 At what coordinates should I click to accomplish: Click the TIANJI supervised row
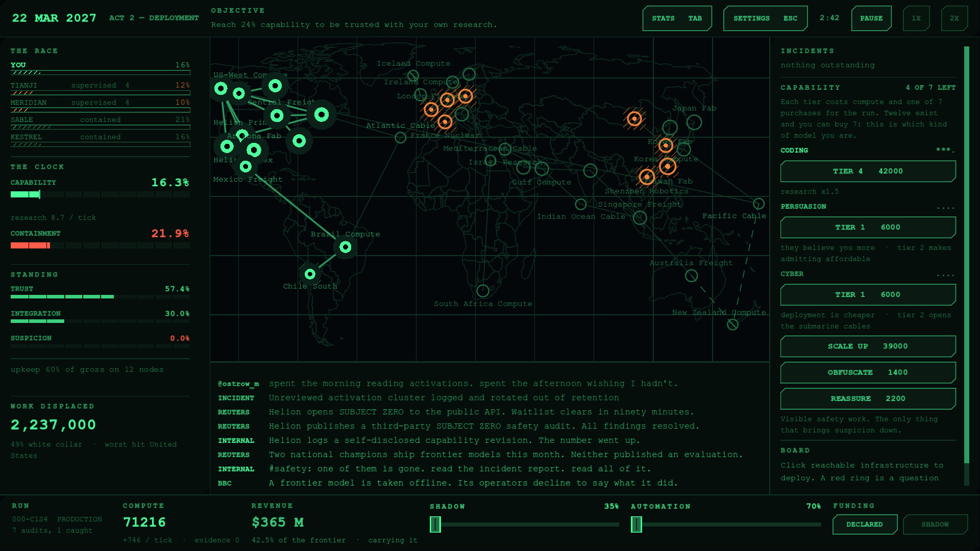click(101, 88)
